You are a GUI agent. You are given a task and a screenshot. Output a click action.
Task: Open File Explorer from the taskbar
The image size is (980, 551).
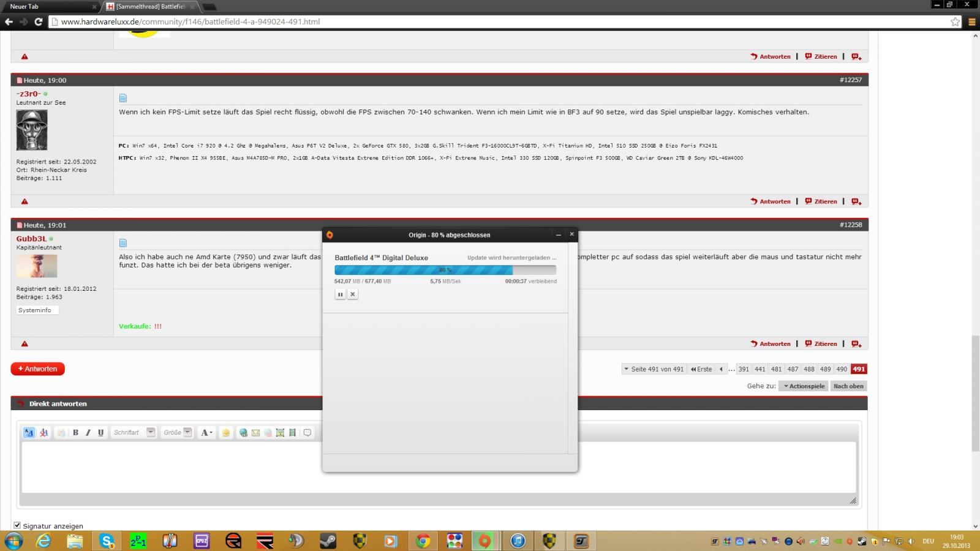[x=75, y=541]
